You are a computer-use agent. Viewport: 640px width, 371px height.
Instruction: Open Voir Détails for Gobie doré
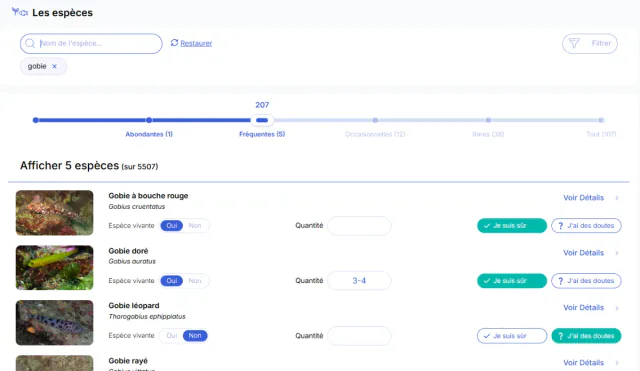coord(583,253)
